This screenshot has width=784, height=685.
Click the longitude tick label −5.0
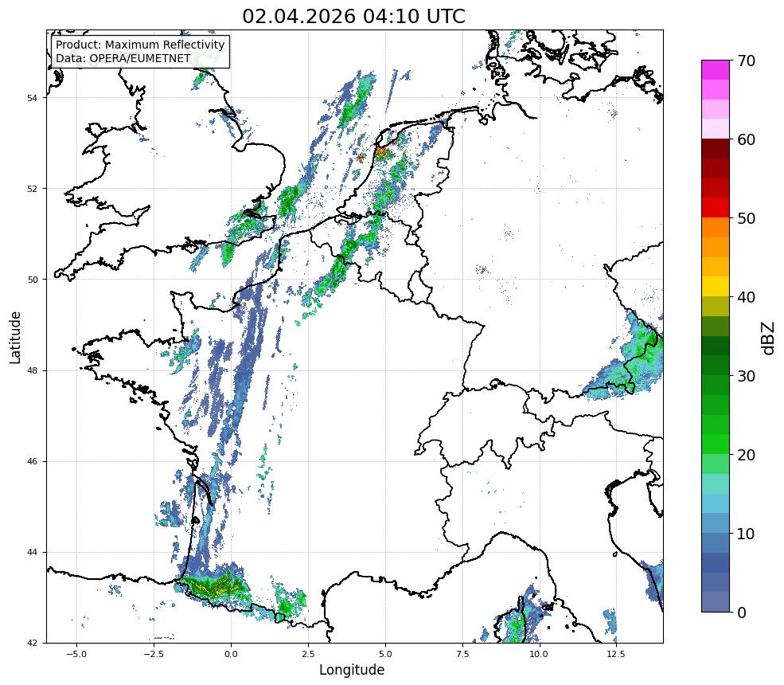pyautogui.click(x=76, y=654)
